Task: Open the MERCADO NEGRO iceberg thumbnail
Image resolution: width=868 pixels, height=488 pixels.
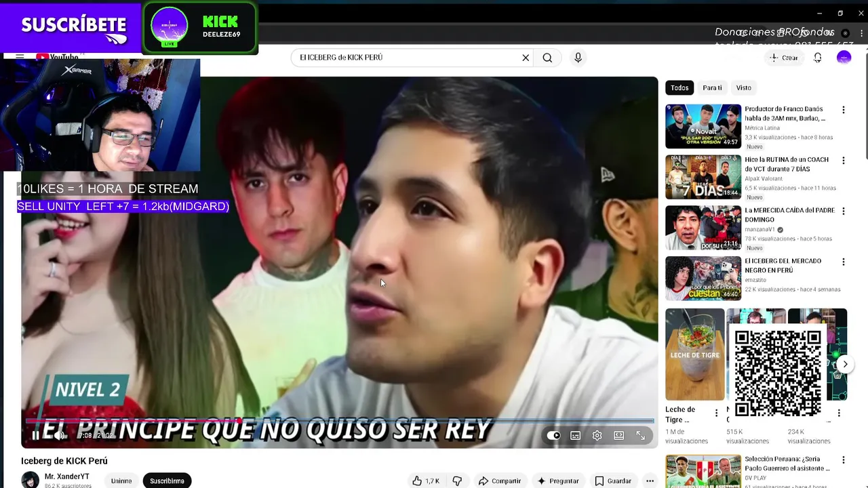Action: click(703, 278)
